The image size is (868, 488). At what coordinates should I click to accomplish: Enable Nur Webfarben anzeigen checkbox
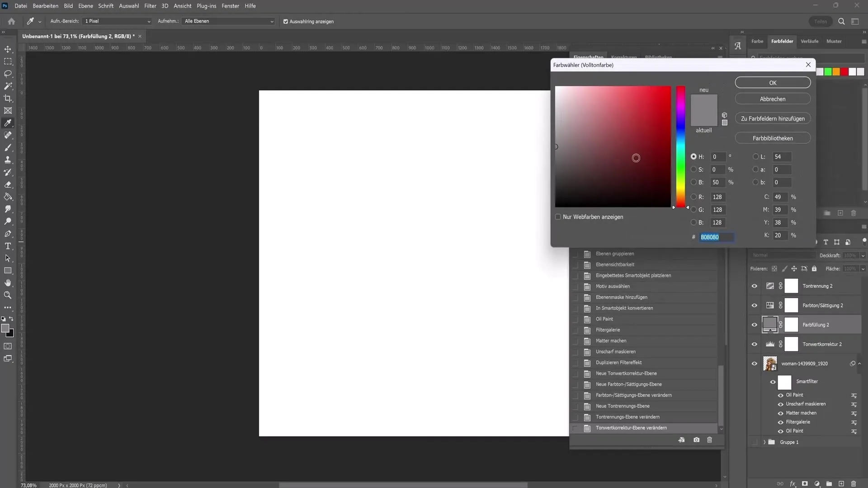tap(558, 217)
